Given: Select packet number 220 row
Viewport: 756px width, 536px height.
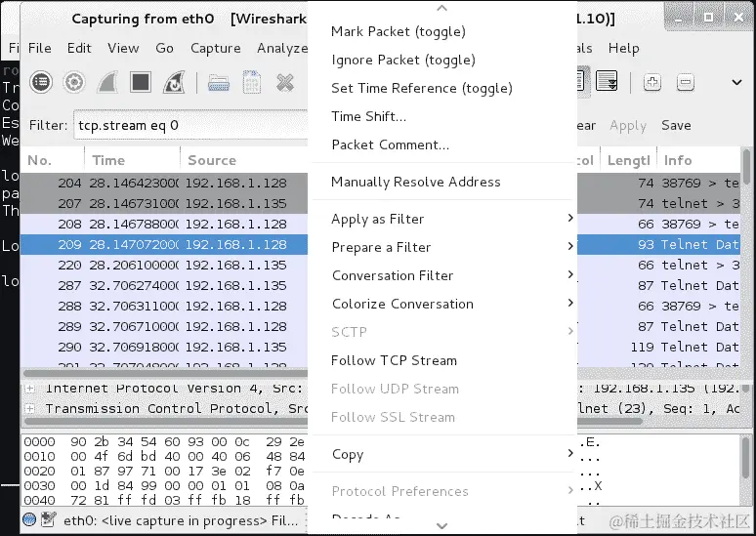Looking at the screenshot, I should [x=164, y=266].
